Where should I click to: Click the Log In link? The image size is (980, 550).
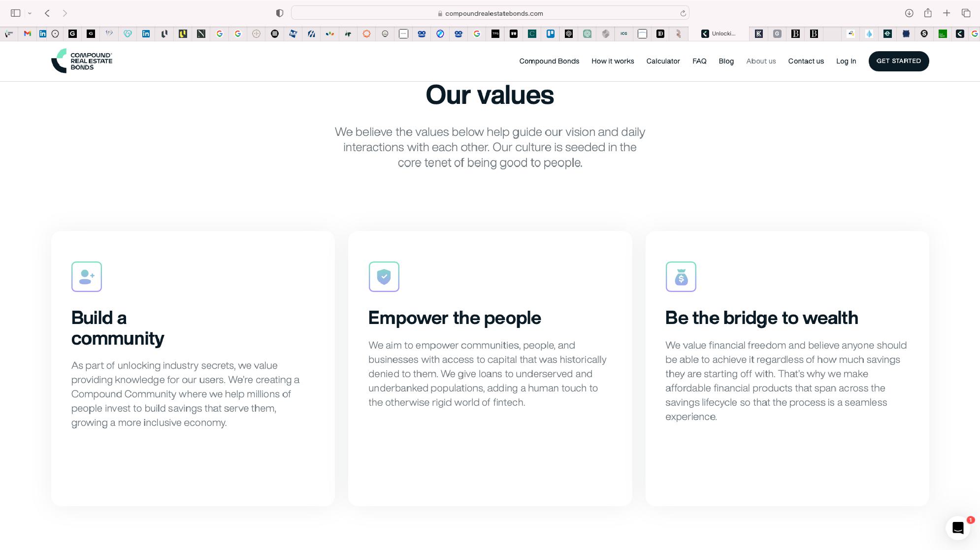click(846, 61)
